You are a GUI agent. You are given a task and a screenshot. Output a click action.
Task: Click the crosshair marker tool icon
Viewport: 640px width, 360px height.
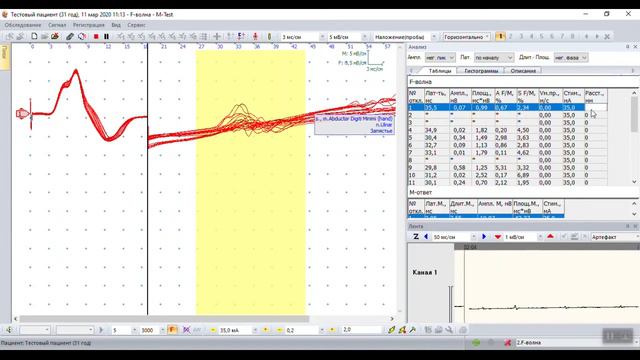[x=217, y=36]
